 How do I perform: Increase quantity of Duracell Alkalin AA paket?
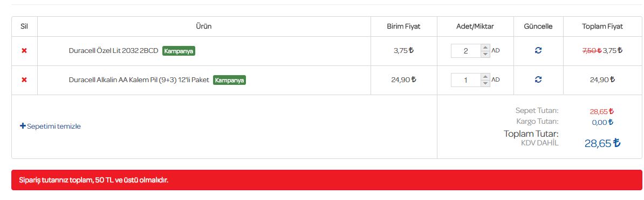[485, 77]
